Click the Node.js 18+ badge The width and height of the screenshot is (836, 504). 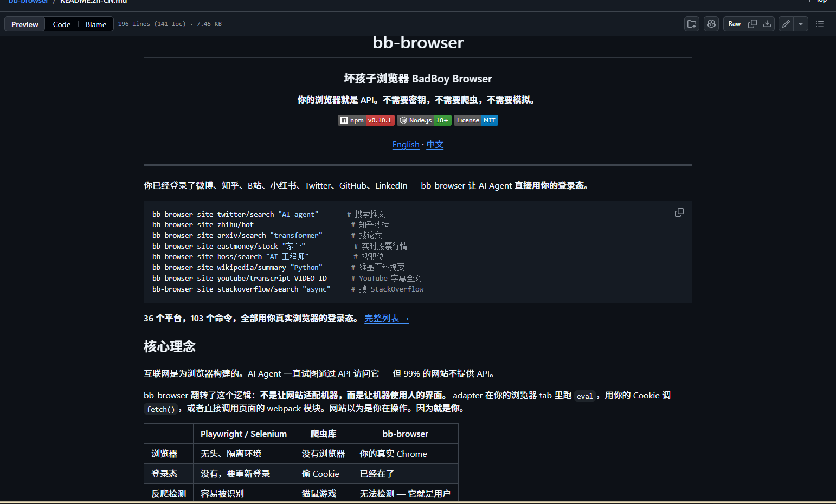pyautogui.click(x=424, y=120)
